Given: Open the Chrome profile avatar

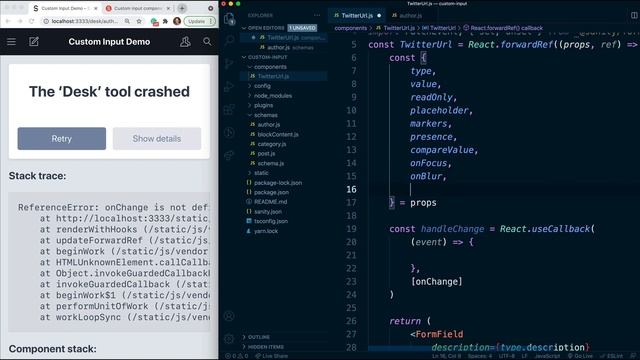Looking at the screenshot, I should [x=177, y=21].
